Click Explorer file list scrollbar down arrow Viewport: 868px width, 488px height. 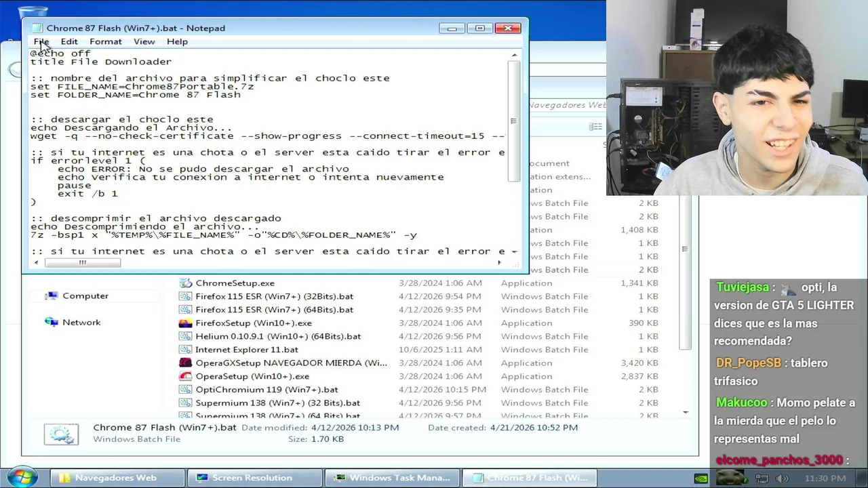pos(685,411)
